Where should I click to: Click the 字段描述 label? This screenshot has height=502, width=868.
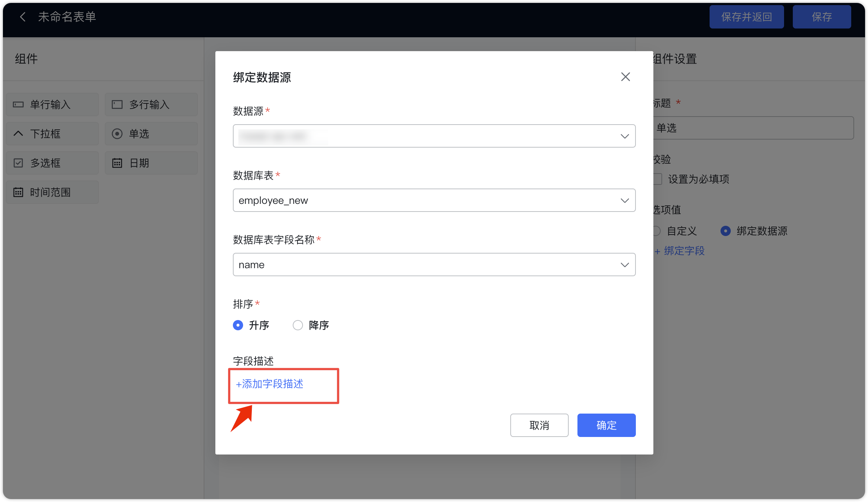[253, 361]
